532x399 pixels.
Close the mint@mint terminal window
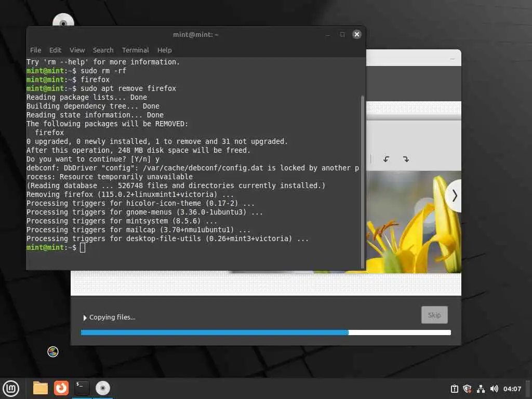(356, 34)
